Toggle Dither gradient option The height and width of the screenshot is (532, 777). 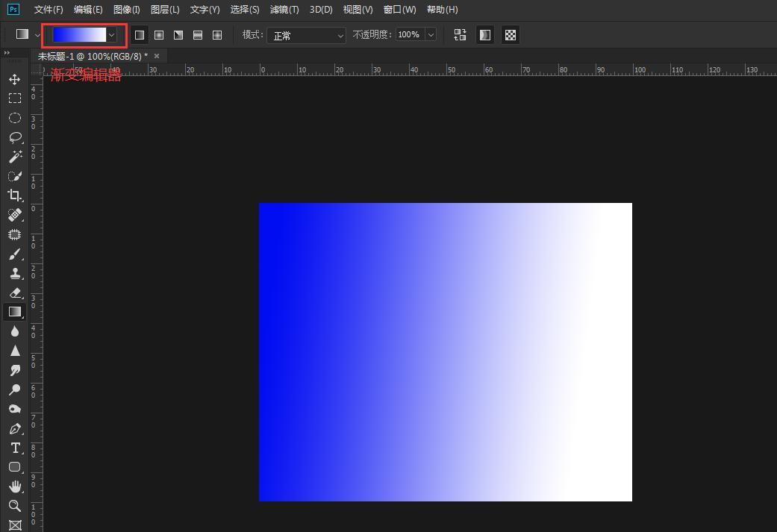[485, 34]
